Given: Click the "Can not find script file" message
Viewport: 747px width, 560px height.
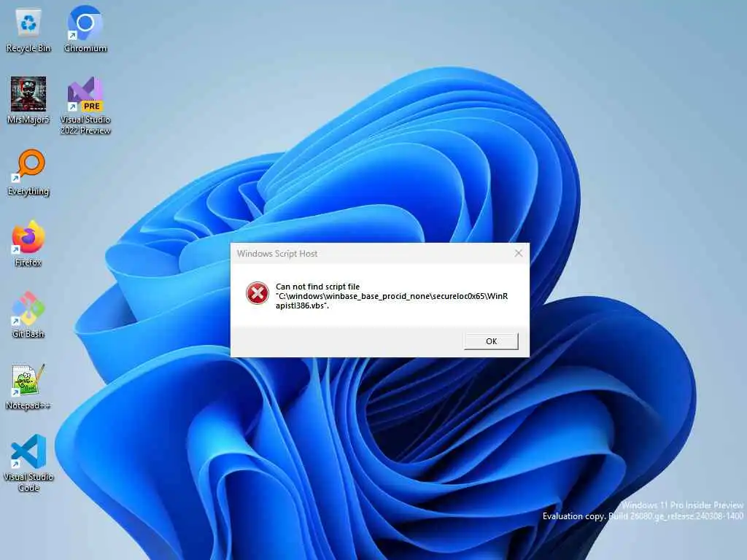Looking at the screenshot, I should click(x=318, y=287).
